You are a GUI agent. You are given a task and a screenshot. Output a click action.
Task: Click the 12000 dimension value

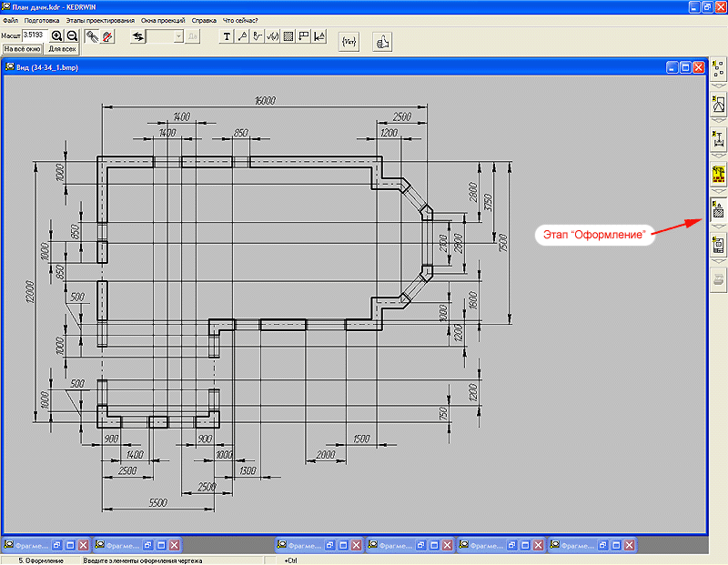coord(29,291)
